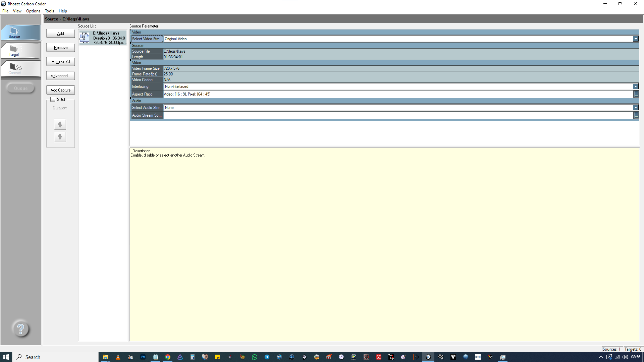The image size is (644, 362).
Task: Open Photoshop from taskbar
Action: click(143, 357)
